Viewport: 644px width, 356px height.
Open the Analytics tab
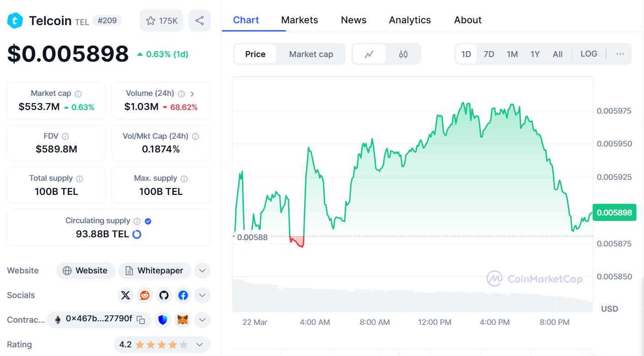click(410, 20)
